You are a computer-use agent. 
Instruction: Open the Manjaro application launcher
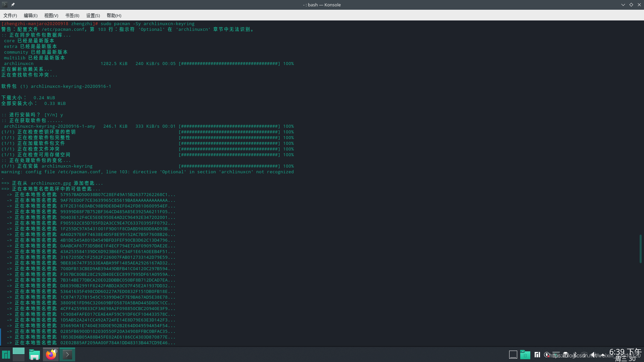[x=6, y=354]
